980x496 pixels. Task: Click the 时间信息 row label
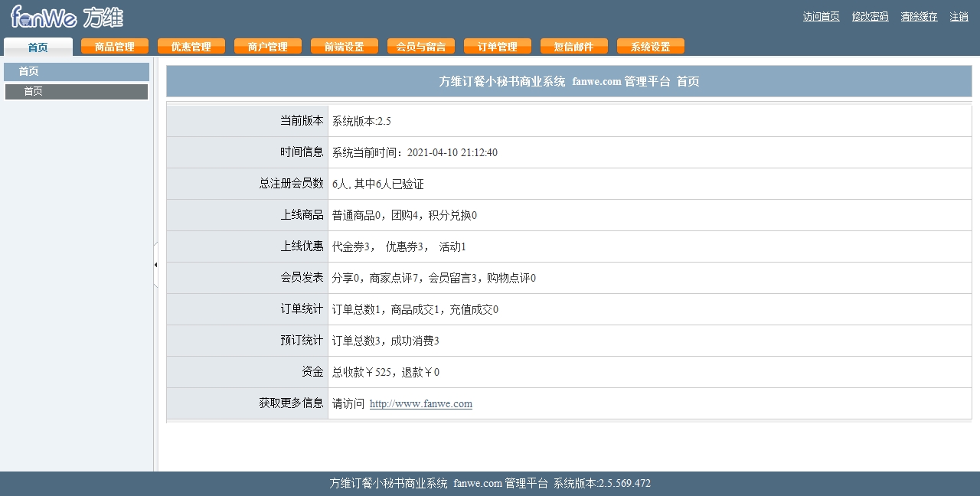point(302,152)
